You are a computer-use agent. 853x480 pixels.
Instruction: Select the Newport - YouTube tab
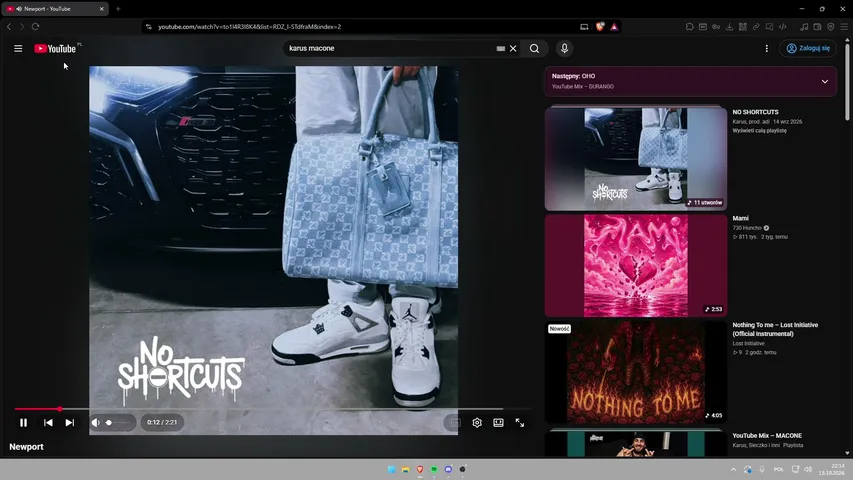coord(54,9)
